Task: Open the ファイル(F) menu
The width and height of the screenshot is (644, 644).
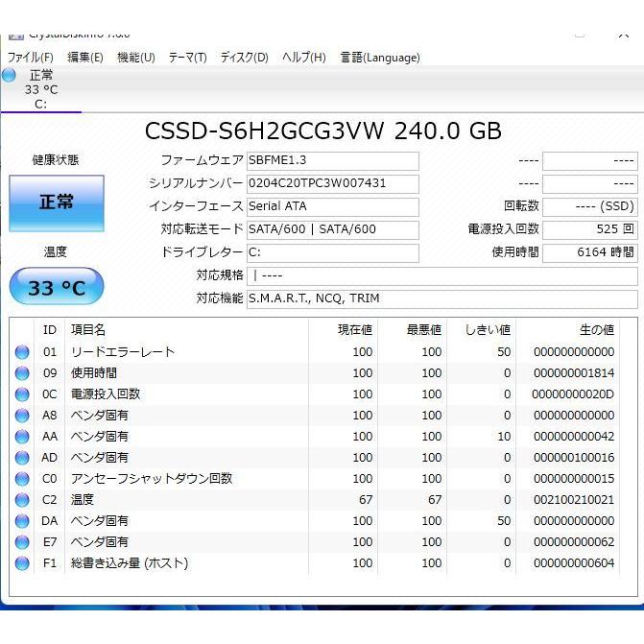Action: 31,57
